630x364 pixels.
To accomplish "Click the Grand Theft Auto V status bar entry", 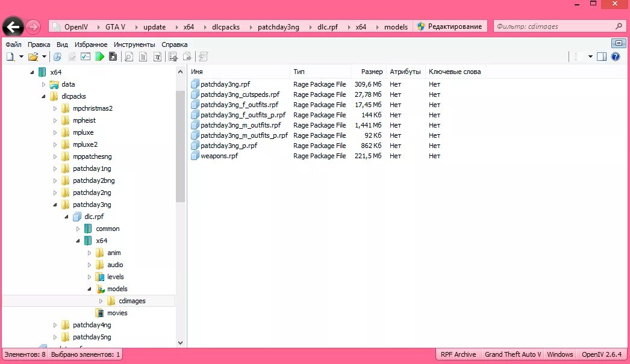I will [x=513, y=354].
